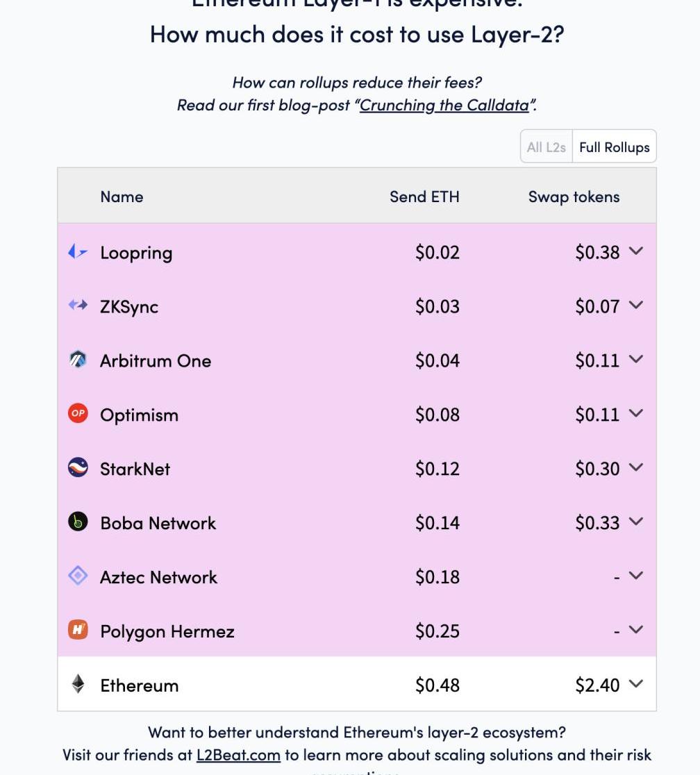Switch to the All L2s filter

(547, 147)
